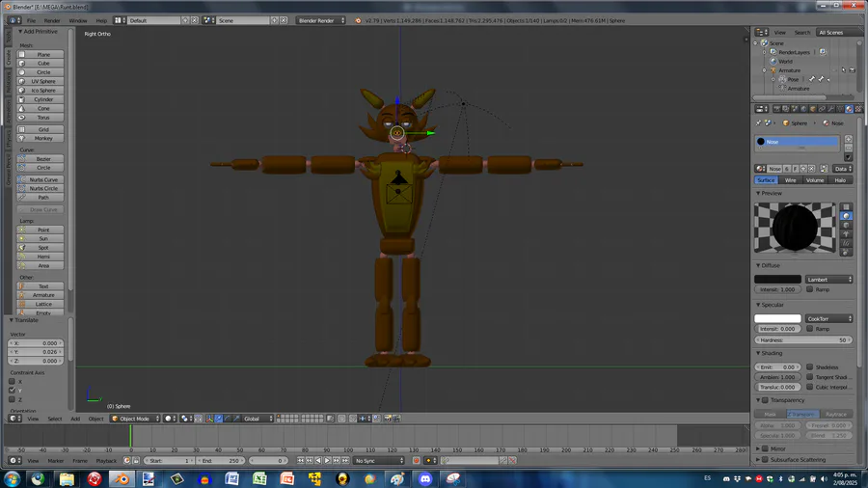The width and height of the screenshot is (868, 488).
Task: Open the 3D viewport Select menu
Action: [55, 419]
